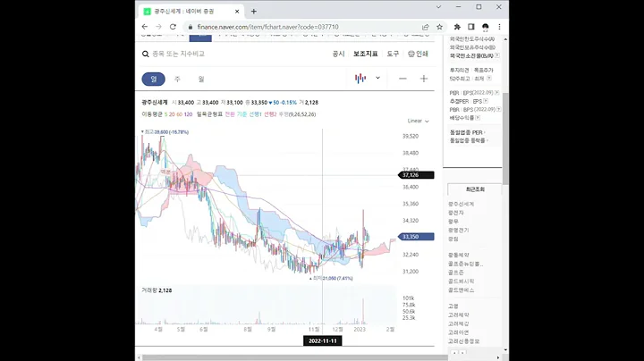The image size is (644, 361).
Task: Open the 공시 menu
Action: coord(338,54)
